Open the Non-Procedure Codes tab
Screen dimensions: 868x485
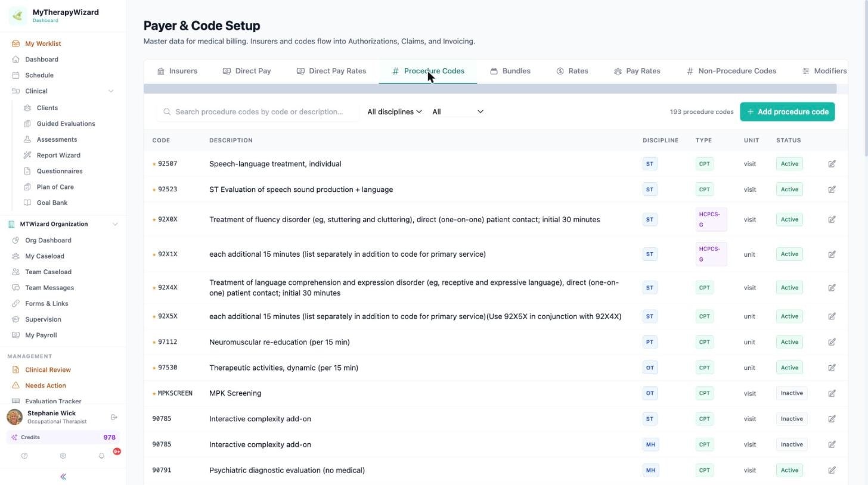point(731,71)
